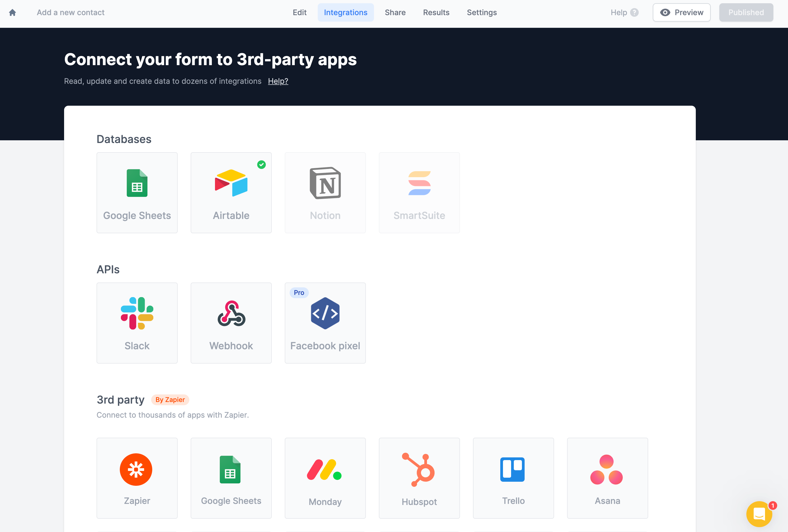Open the Asana integration card
Image resolution: width=788 pixels, height=532 pixels.
(607, 478)
